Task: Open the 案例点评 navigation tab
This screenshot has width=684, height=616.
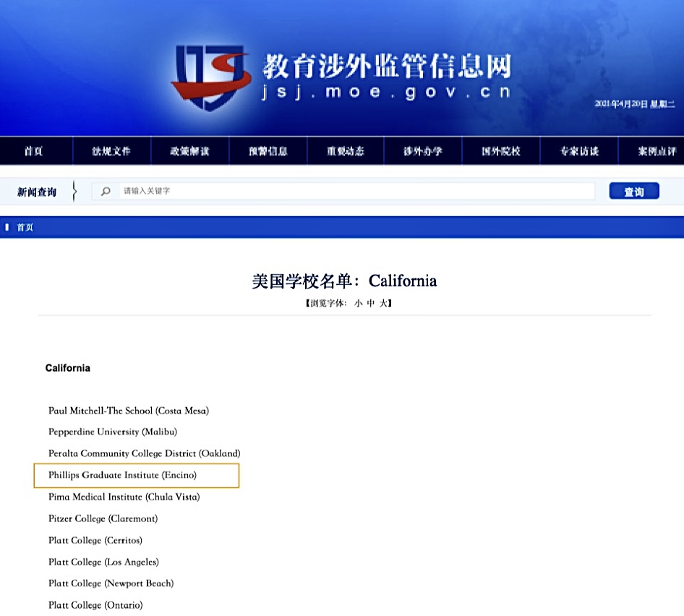Action: tap(657, 151)
